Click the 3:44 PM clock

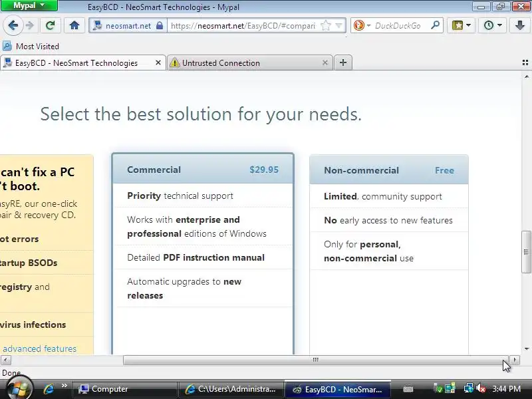pyautogui.click(x=506, y=389)
